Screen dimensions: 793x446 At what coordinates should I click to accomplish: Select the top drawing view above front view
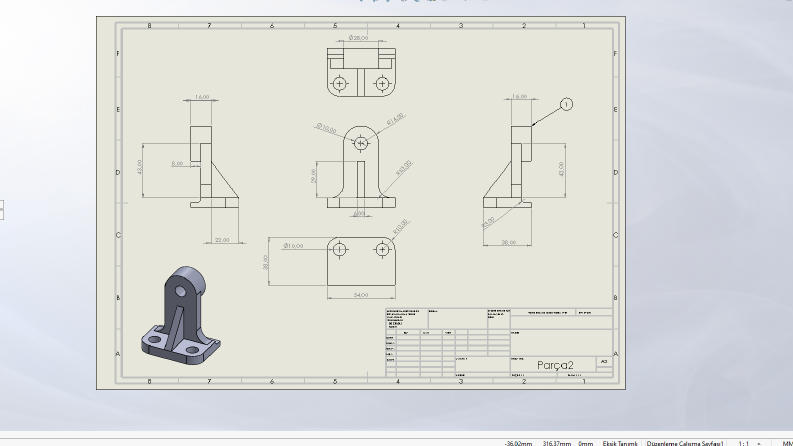click(x=361, y=72)
